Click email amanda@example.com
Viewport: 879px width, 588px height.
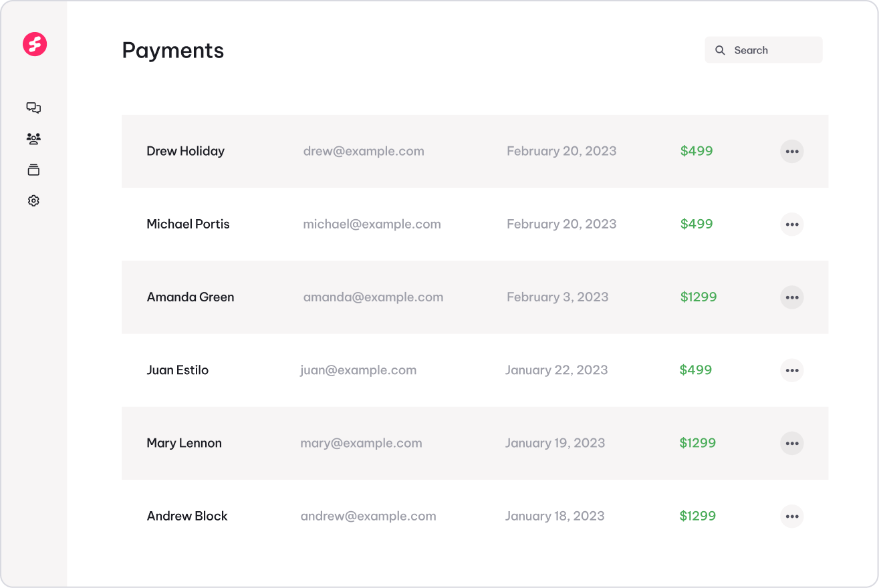click(x=373, y=297)
